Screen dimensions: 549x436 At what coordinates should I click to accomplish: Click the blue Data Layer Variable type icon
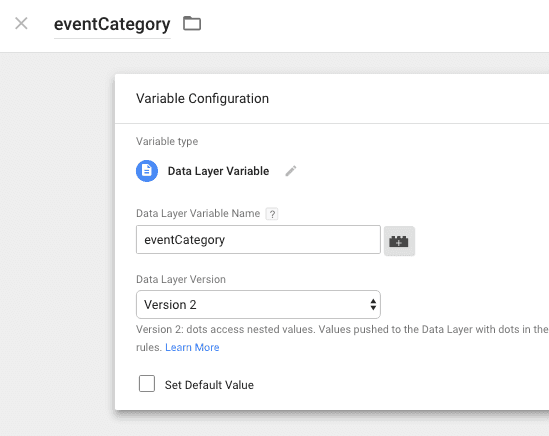pyautogui.click(x=147, y=171)
